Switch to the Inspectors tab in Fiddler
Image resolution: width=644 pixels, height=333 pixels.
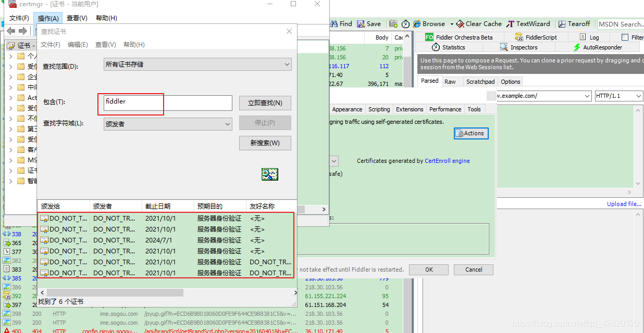[x=519, y=47]
